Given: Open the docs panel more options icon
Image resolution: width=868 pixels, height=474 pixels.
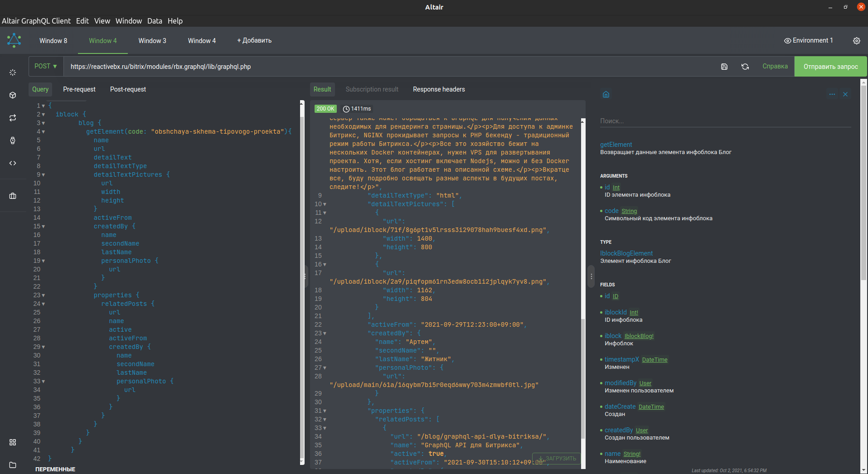Looking at the screenshot, I should point(832,94).
